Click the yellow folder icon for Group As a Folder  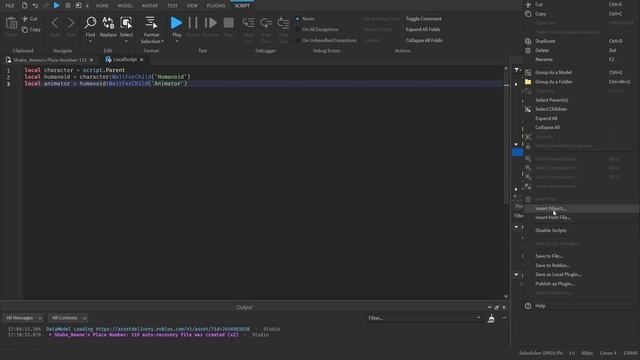(x=528, y=82)
